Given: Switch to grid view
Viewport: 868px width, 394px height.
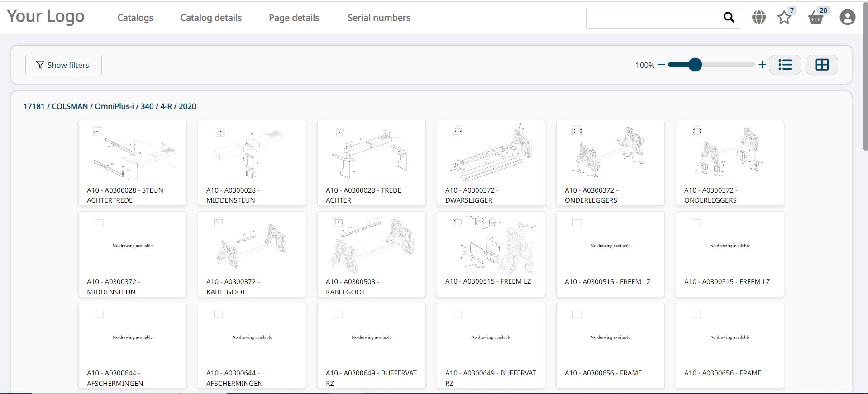Looking at the screenshot, I should 821,65.
